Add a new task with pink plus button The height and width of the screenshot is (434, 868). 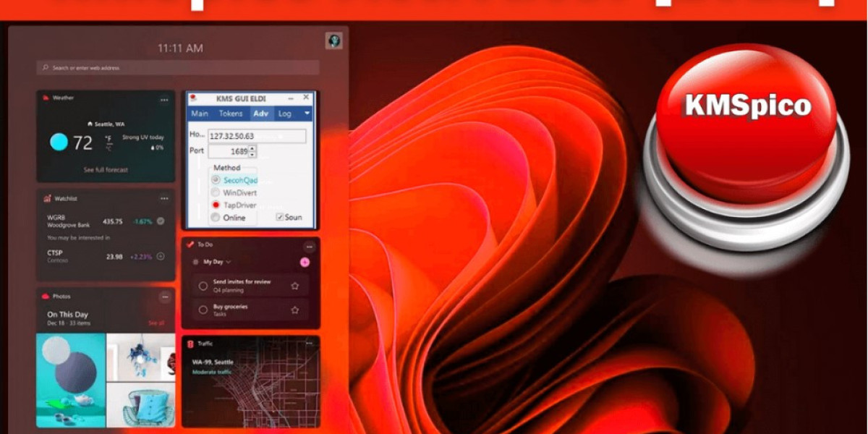[x=305, y=262]
